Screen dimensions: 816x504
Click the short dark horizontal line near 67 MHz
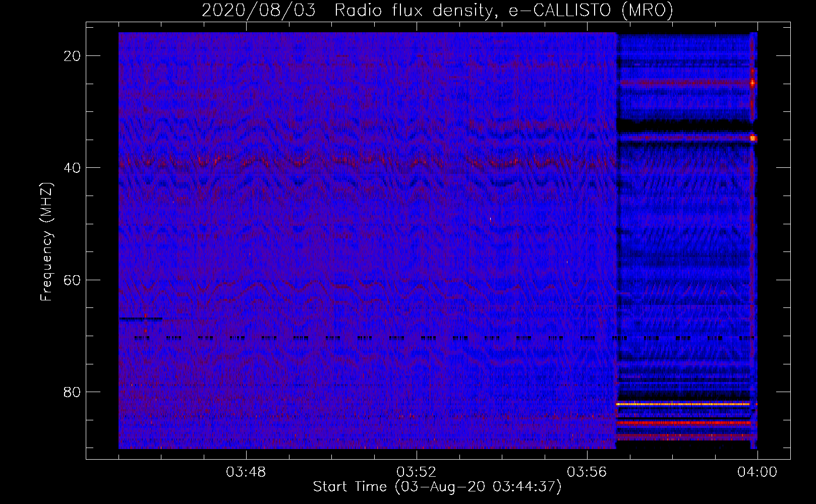(x=141, y=319)
